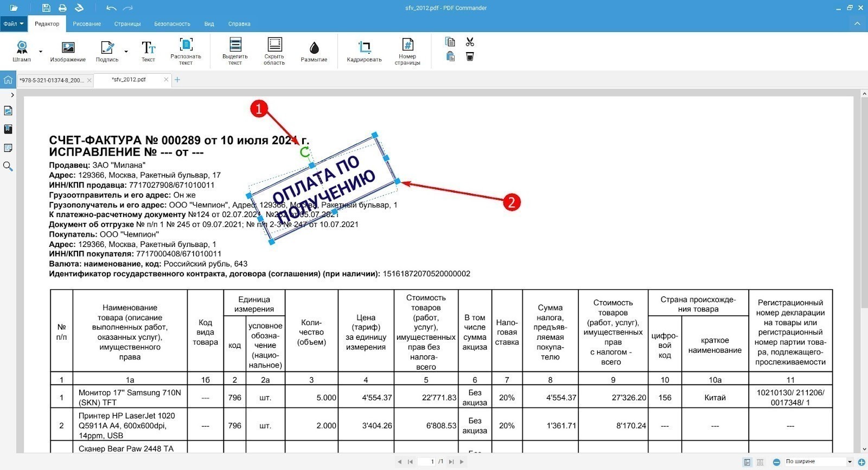Choose Скрыть область redaction tool
The width and height of the screenshot is (868, 470).
[x=275, y=51]
